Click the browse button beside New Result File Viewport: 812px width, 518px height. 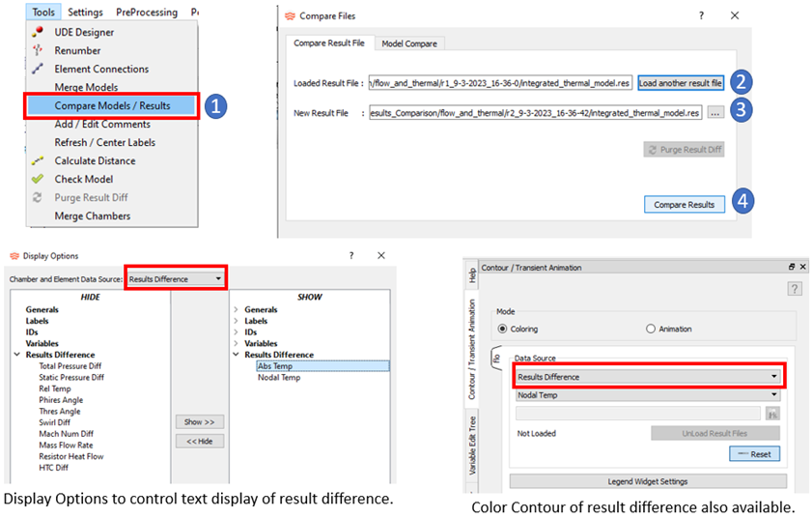click(x=714, y=113)
